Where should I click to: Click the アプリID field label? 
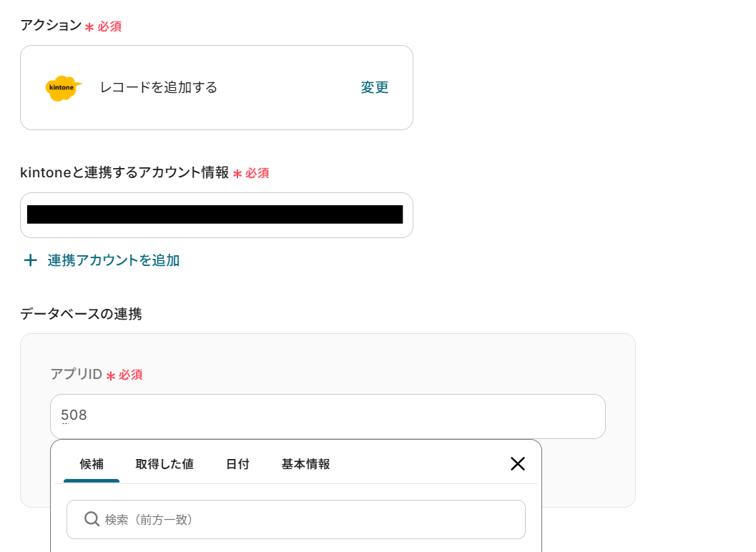click(76, 374)
